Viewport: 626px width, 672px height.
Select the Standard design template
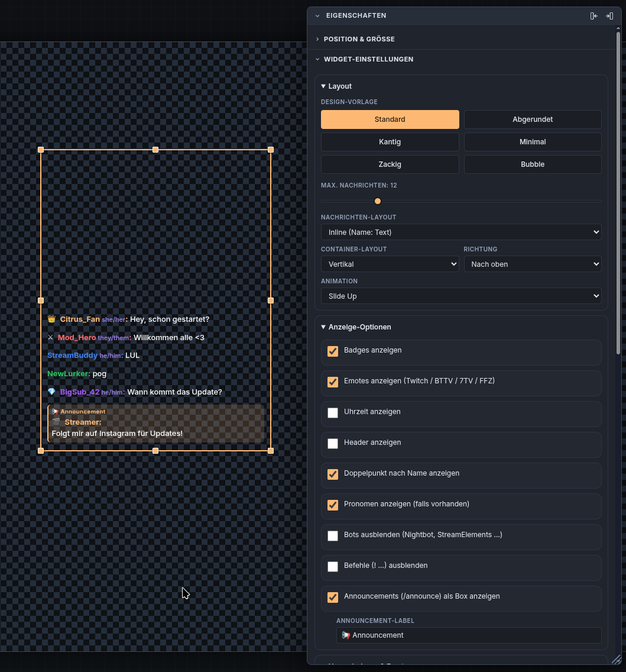390,119
